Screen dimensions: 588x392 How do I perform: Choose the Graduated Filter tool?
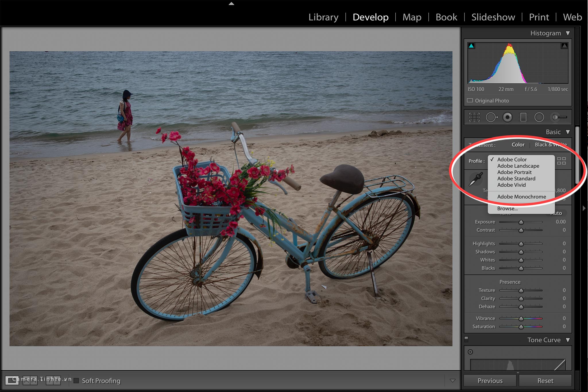pyautogui.click(x=523, y=117)
